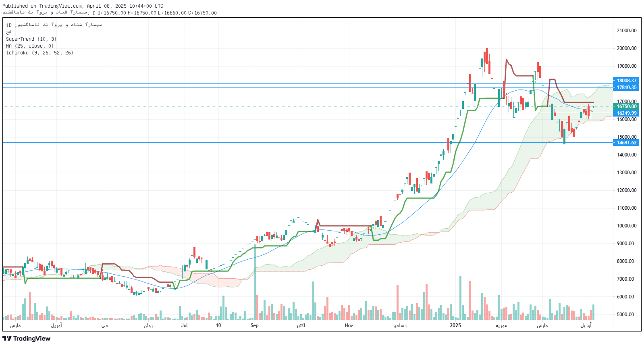Screen dimensions: 644x346
Task: Click the 10000.00 tick on price axis
Action: tap(627, 226)
